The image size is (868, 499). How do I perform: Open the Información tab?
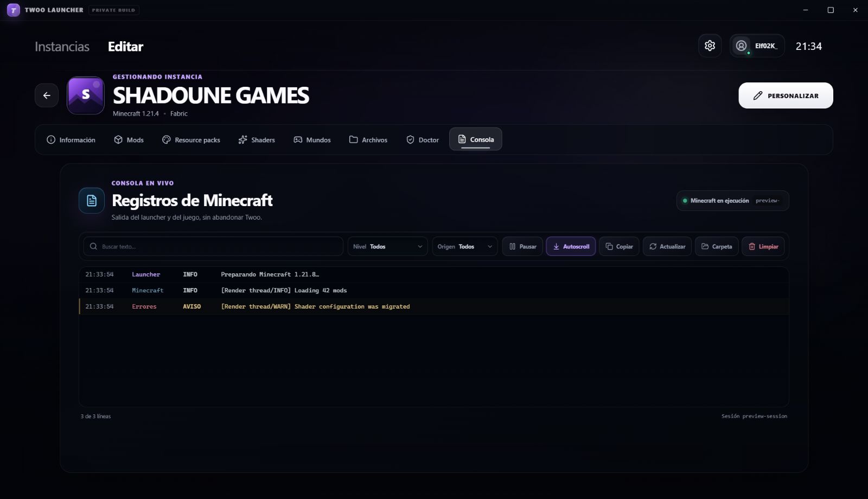pos(71,140)
